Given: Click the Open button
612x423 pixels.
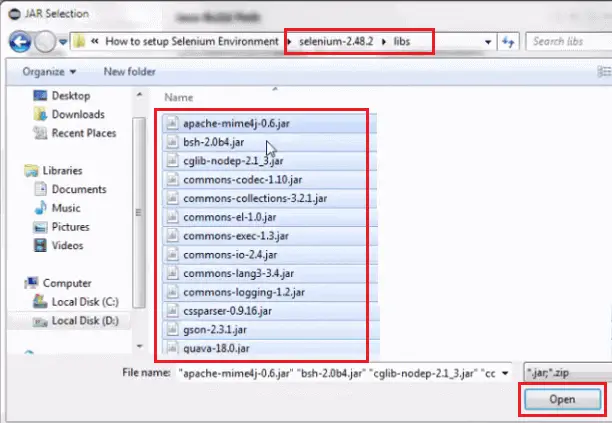Looking at the screenshot, I should pyautogui.click(x=562, y=399).
